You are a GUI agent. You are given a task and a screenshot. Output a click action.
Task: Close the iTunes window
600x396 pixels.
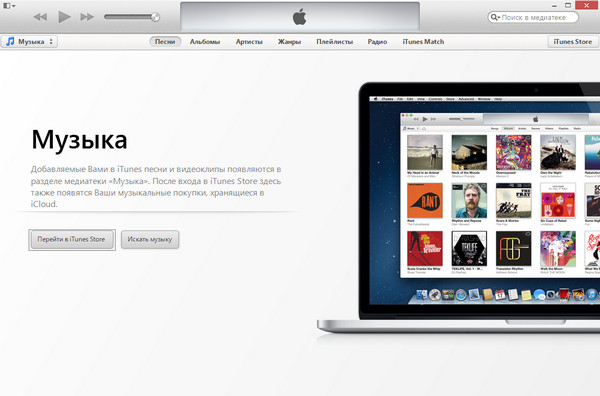pos(587,5)
